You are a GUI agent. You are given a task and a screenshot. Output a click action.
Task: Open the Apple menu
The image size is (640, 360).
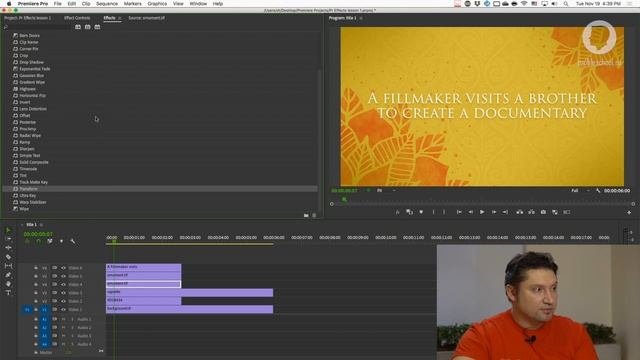click(9, 4)
